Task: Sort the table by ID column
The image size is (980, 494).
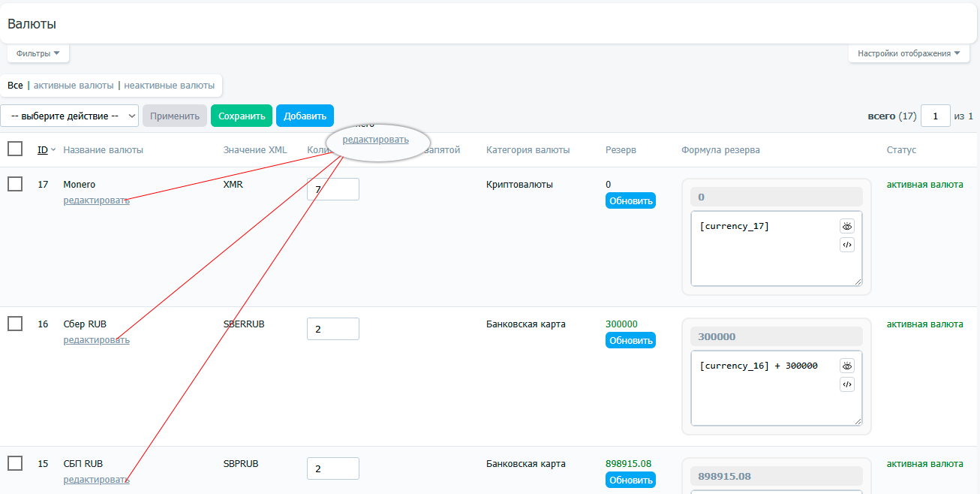Action: [x=43, y=150]
